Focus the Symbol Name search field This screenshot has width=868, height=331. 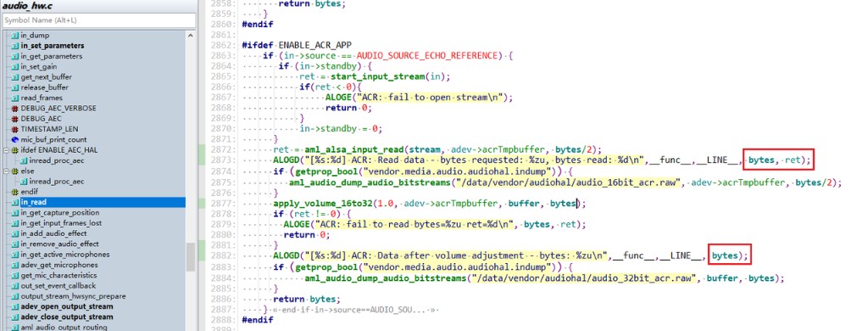(x=98, y=20)
